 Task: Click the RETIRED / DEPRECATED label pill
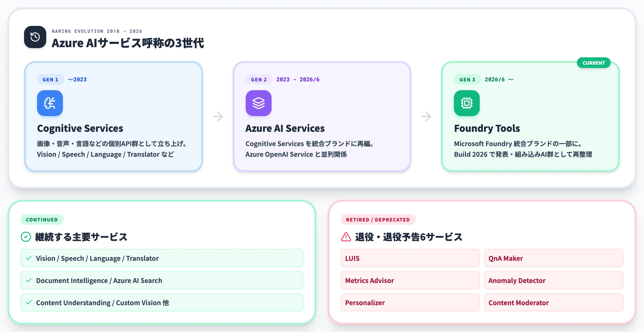coord(378,220)
